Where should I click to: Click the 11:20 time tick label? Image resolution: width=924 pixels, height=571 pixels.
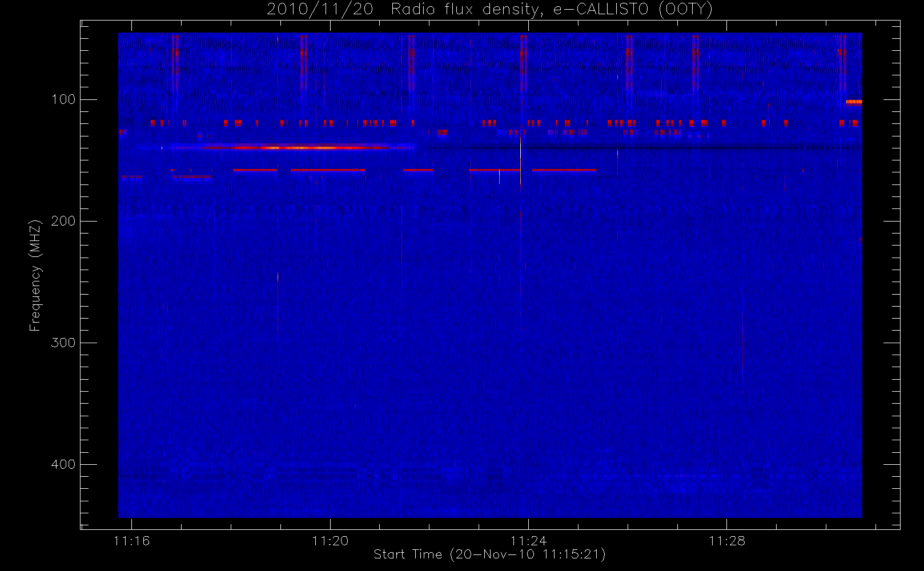[330, 541]
